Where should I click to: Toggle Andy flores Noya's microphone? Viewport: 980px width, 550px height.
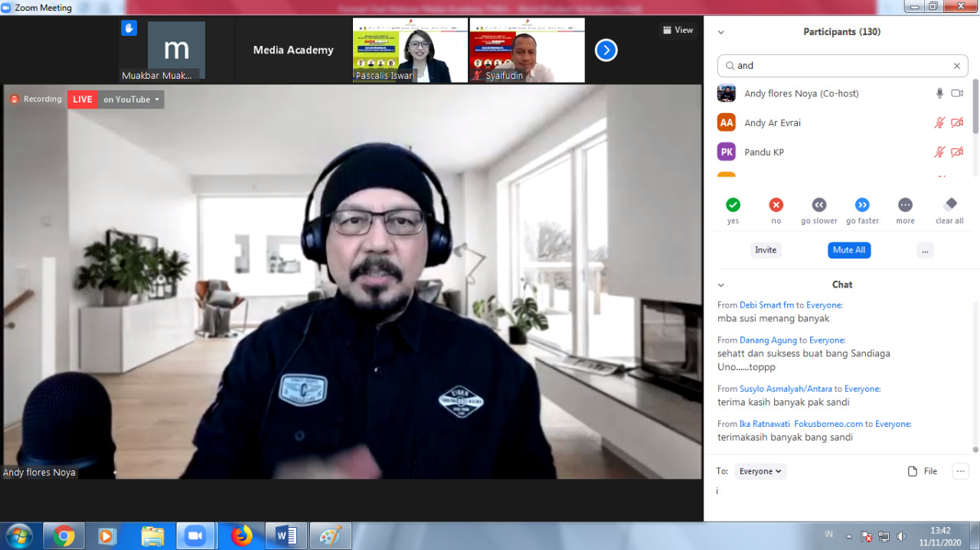click(x=939, y=93)
